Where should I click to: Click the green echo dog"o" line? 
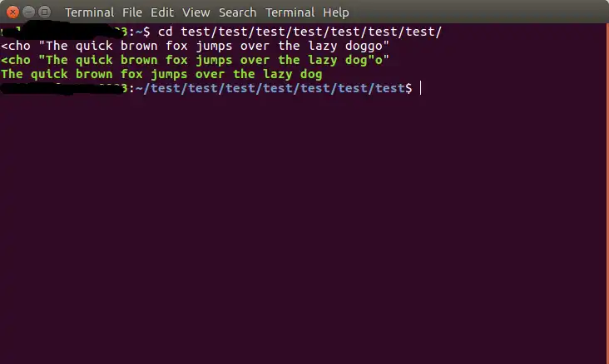[x=195, y=60]
